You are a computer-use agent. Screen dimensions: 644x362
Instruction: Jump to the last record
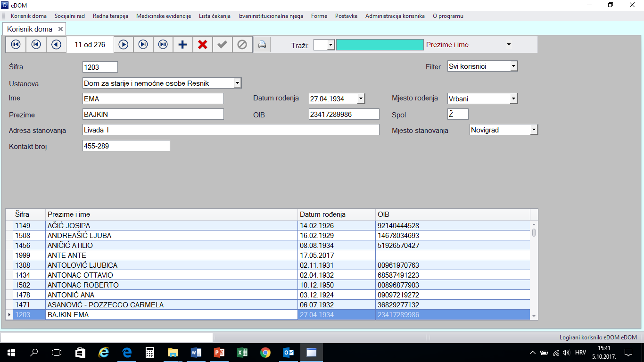tap(163, 44)
